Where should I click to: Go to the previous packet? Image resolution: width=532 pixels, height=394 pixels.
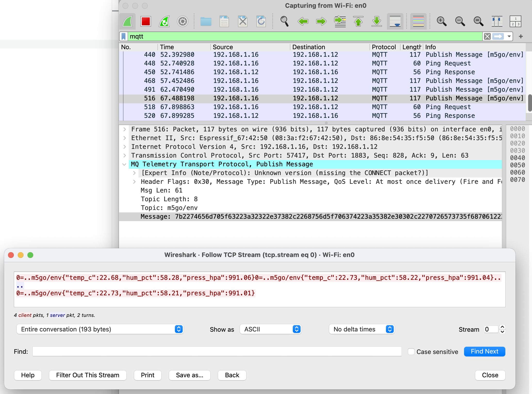pyautogui.click(x=303, y=21)
